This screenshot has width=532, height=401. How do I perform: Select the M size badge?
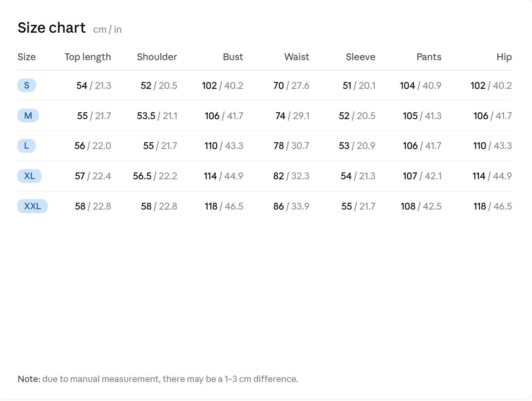pyautogui.click(x=28, y=115)
